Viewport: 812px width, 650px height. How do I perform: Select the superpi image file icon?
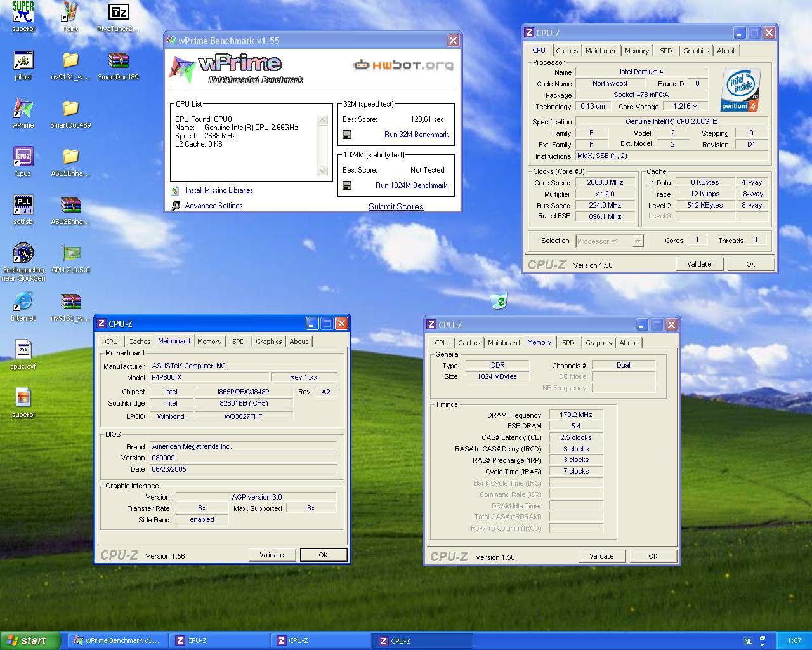pyautogui.click(x=23, y=398)
